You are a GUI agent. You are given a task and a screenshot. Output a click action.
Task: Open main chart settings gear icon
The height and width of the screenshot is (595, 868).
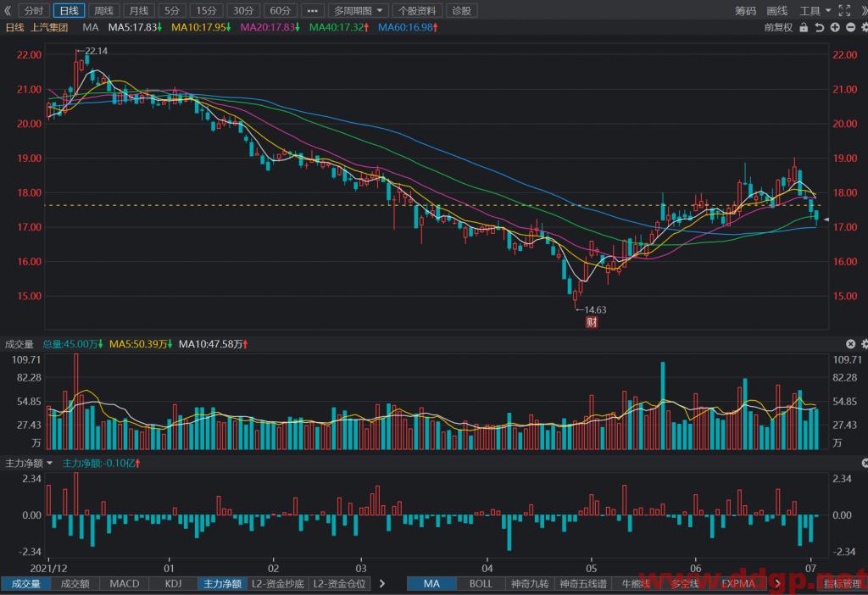(x=864, y=27)
